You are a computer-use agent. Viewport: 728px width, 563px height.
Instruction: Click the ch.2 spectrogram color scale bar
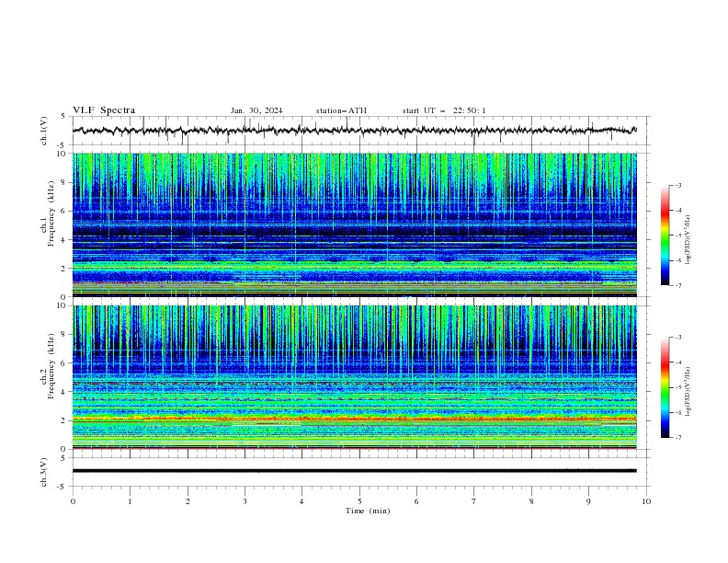[x=665, y=387]
